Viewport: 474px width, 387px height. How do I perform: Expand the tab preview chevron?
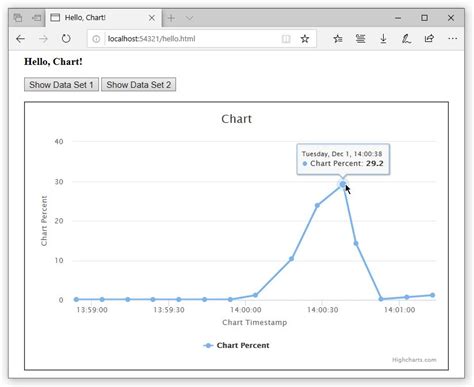point(189,18)
